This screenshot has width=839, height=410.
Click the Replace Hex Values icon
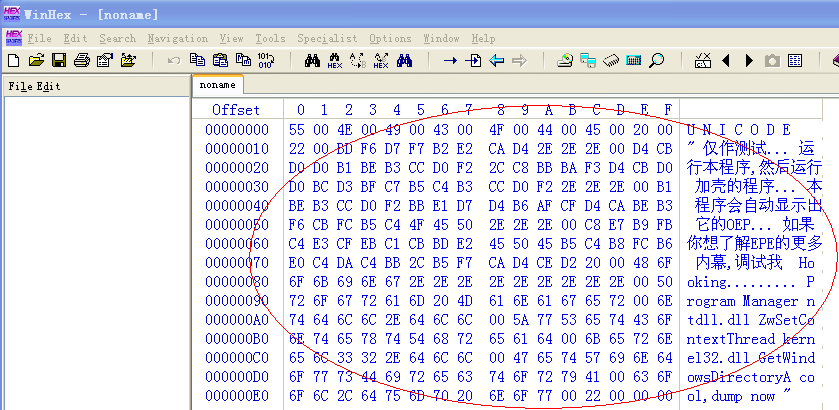pyautogui.click(x=381, y=60)
